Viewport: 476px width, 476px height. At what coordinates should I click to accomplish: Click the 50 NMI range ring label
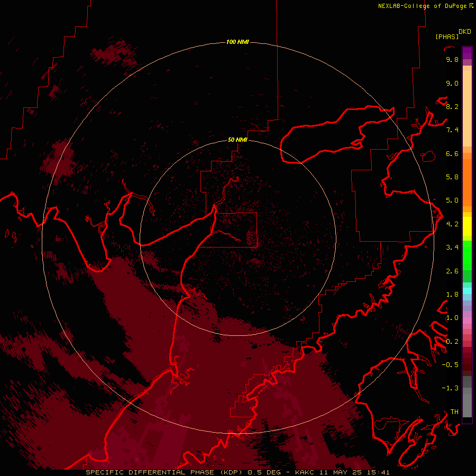point(237,140)
